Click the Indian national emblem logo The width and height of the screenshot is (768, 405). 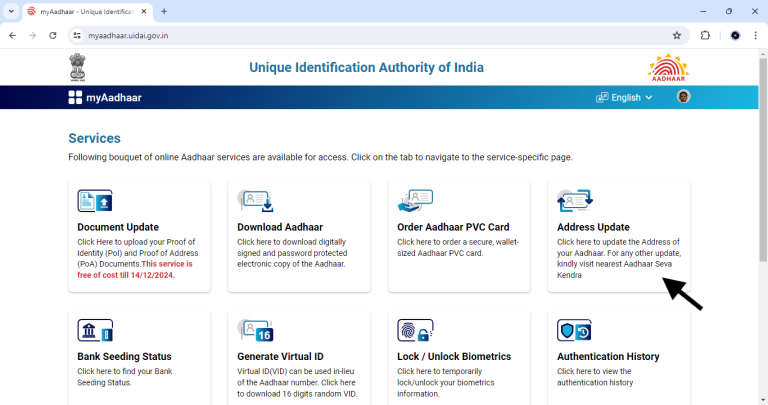[x=77, y=67]
